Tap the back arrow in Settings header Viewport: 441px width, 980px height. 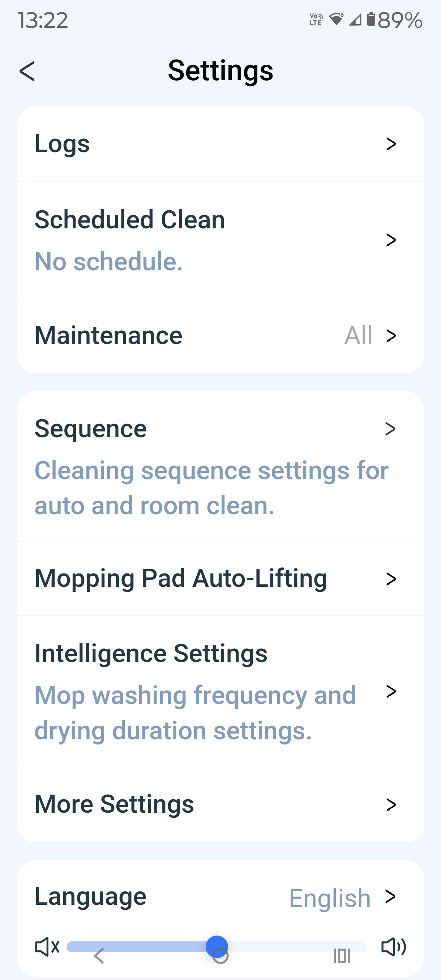pos(27,71)
